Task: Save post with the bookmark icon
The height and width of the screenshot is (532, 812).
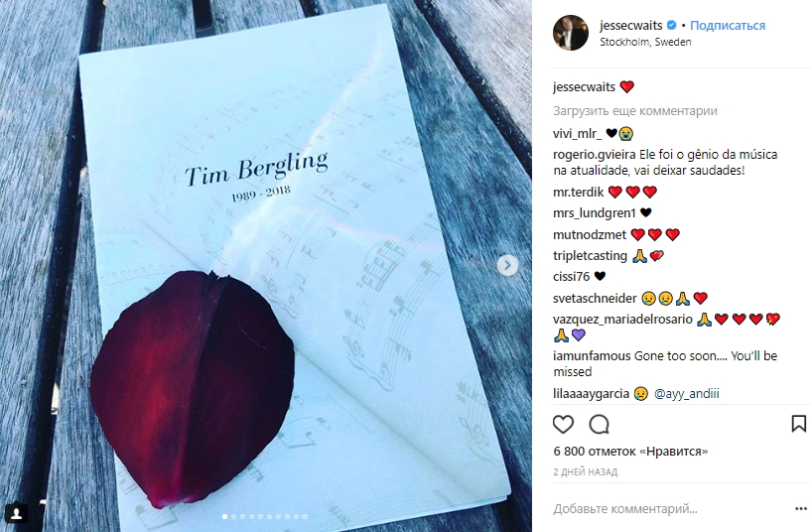Action: [798, 425]
